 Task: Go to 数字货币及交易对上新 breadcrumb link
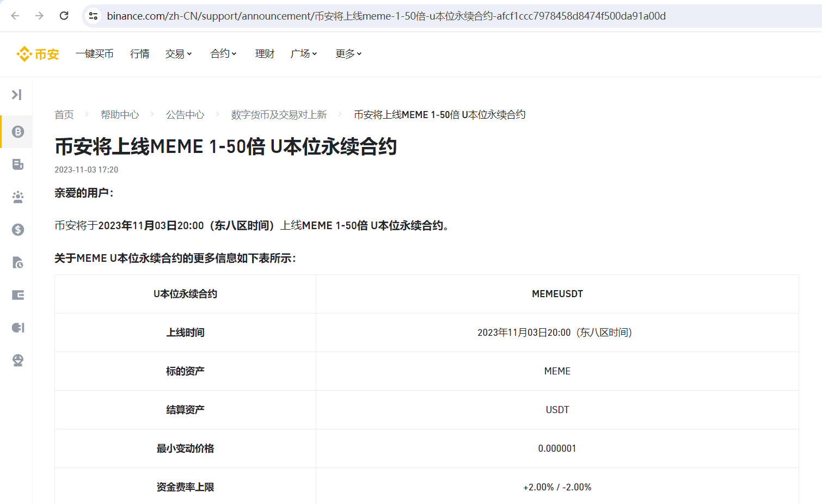pyautogui.click(x=279, y=115)
